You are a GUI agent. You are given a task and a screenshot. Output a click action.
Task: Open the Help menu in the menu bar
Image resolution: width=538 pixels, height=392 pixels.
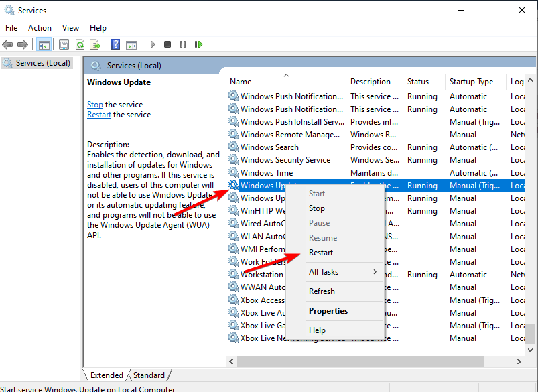98,27
